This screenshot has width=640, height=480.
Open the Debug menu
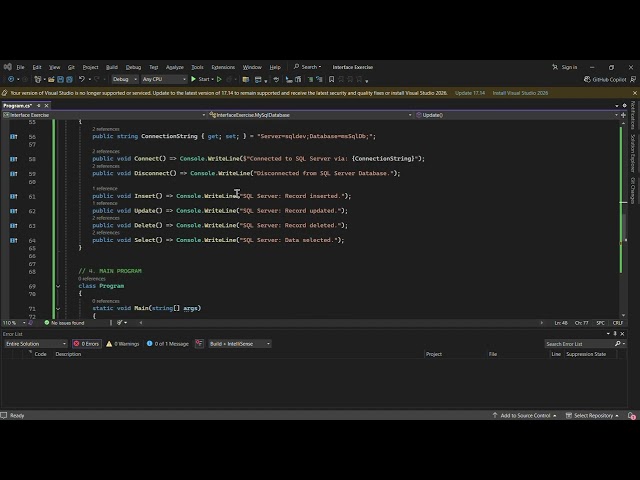coord(133,67)
